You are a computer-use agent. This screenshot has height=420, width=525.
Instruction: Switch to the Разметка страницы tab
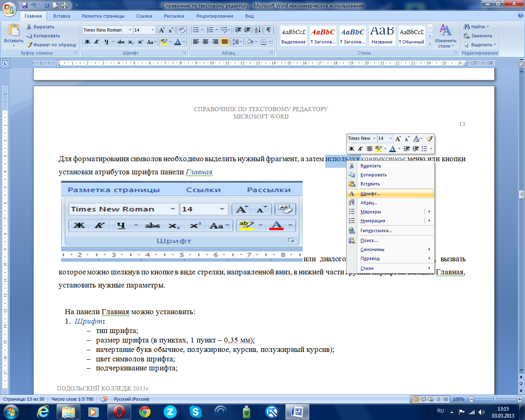(x=103, y=16)
